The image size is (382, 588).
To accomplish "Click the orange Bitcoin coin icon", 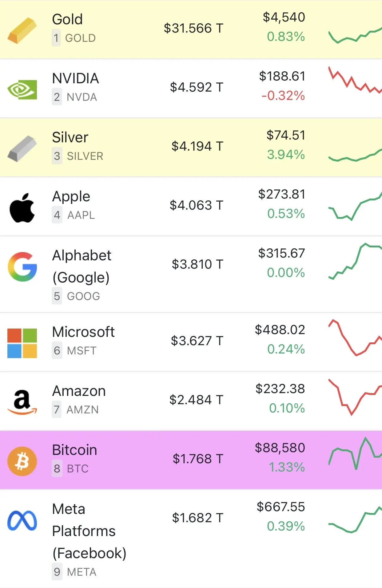I will pos(22,461).
